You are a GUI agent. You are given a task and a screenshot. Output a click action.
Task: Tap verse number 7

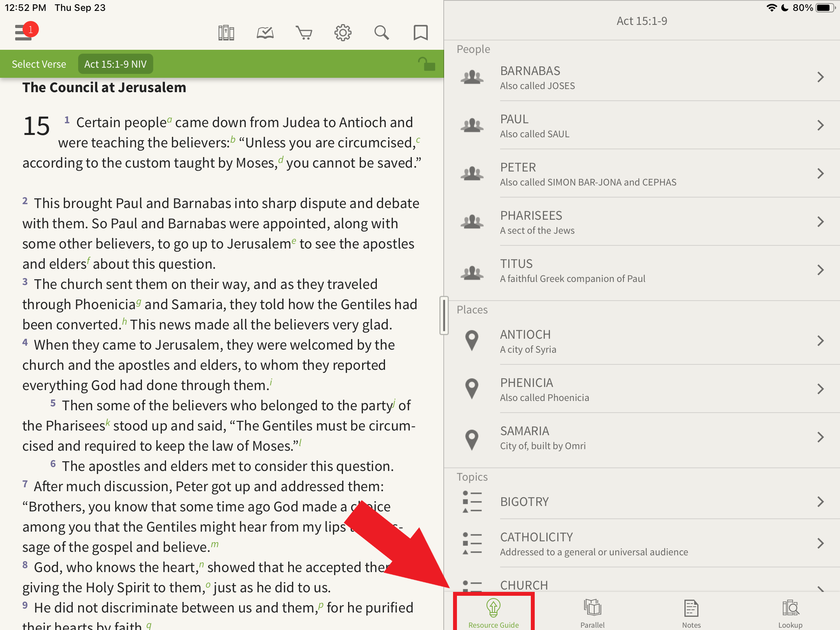pos(25,484)
